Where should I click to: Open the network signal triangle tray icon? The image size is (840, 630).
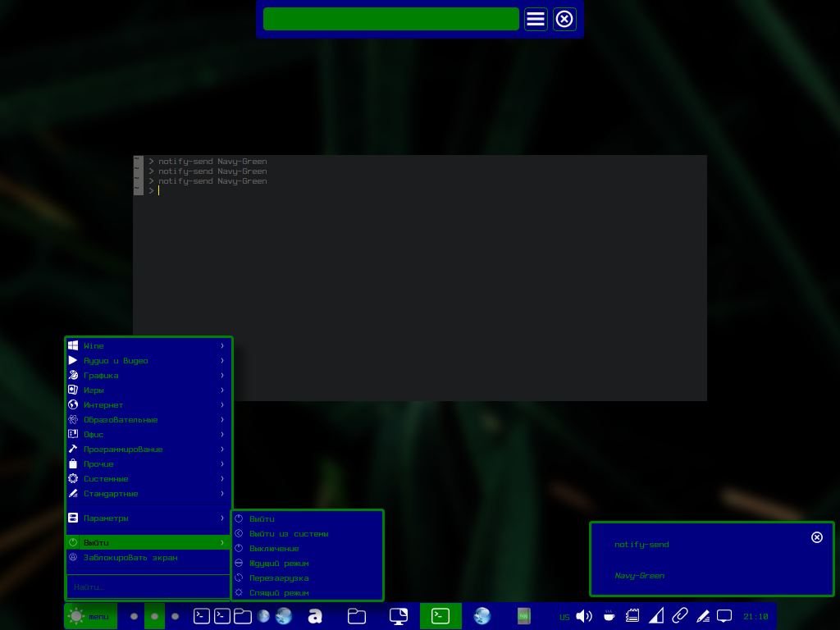(656, 616)
